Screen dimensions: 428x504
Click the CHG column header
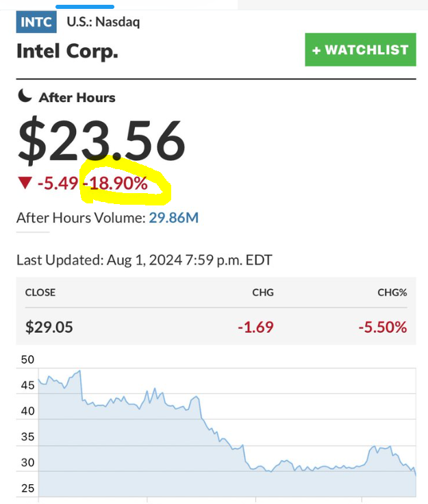point(262,292)
